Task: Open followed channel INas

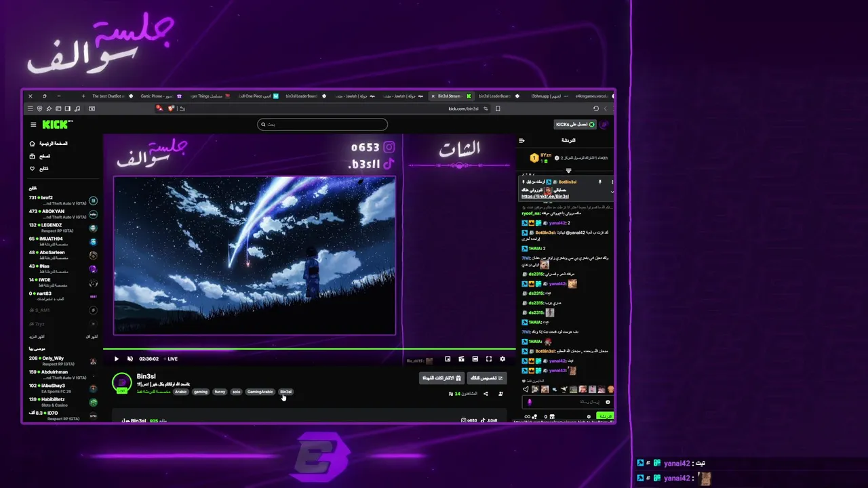Action: tap(63, 268)
